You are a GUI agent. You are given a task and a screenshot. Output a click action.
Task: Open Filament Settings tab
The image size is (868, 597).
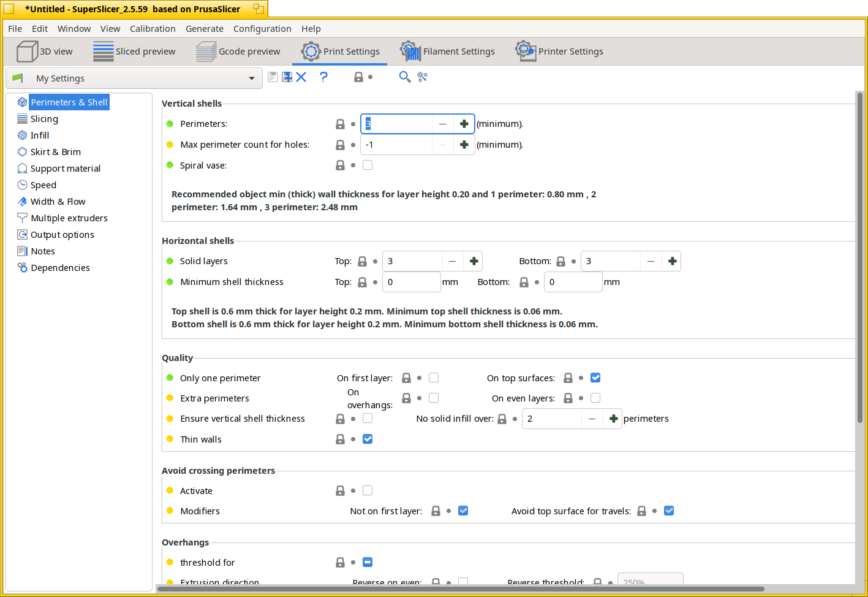447,51
